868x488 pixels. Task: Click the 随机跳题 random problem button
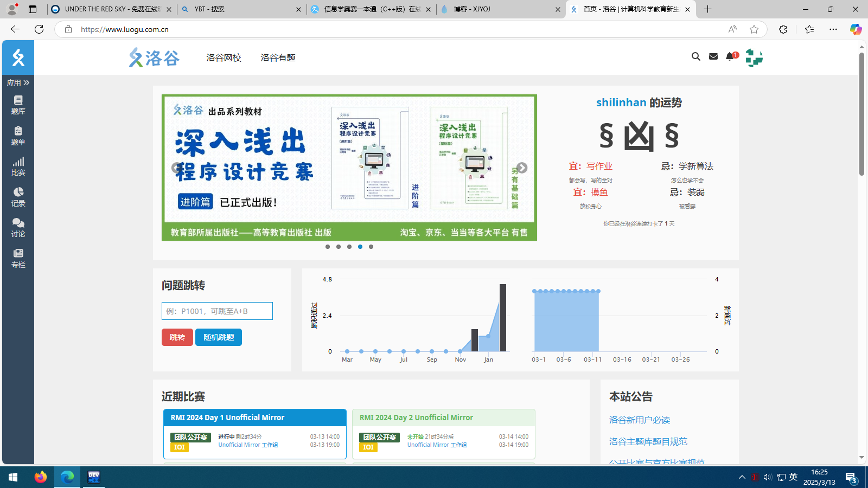(219, 337)
